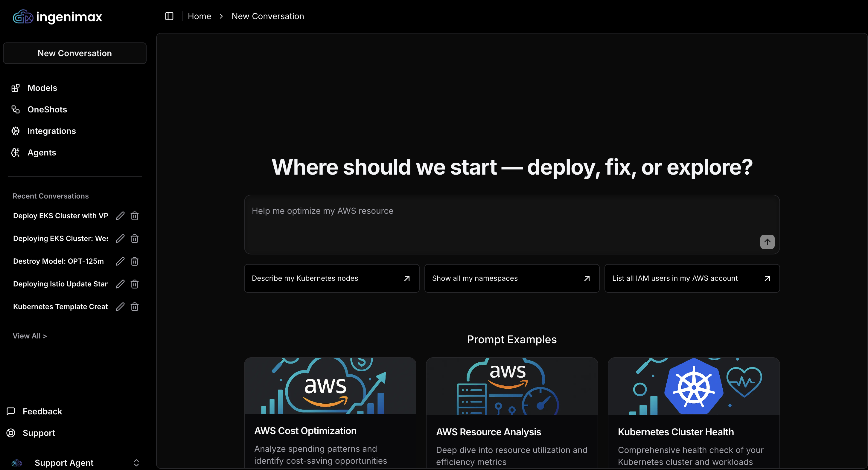868x470 pixels.
Task: Choose the List all IAM users suggestion
Action: pos(692,278)
